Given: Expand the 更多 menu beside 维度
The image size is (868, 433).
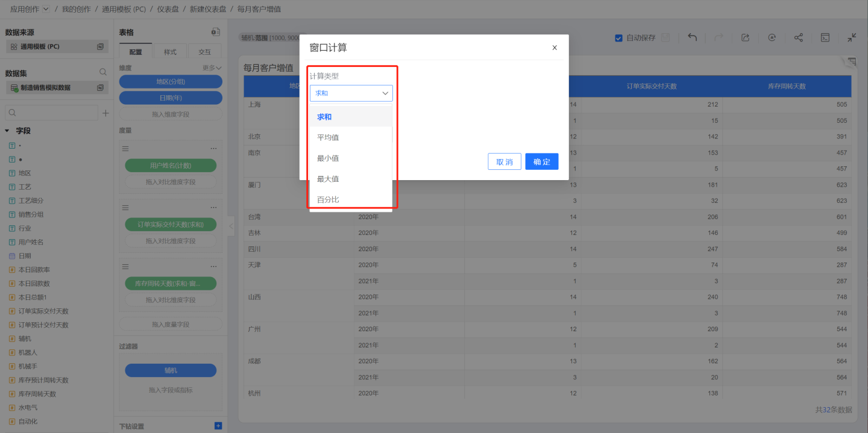Looking at the screenshot, I should (x=212, y=68).
